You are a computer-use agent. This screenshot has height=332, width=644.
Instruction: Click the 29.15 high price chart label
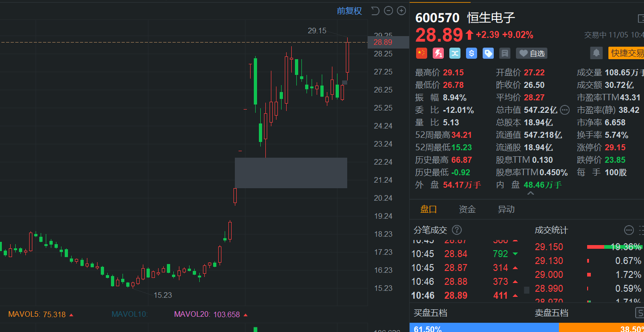(x=317, y=31)
